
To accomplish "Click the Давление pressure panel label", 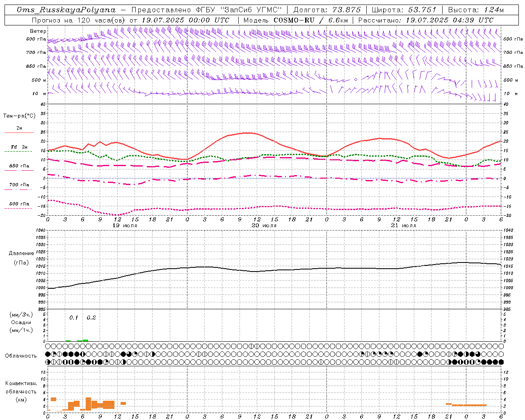I will click(21, 253).
